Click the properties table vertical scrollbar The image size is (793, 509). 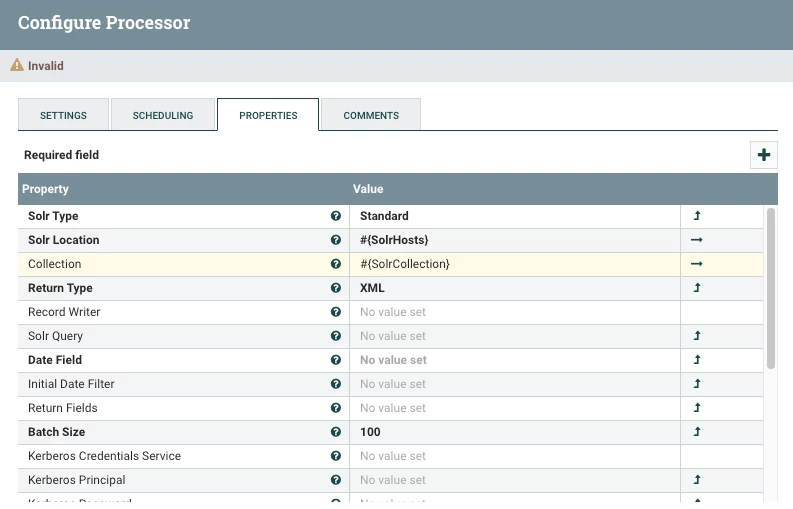pos(771,288)
